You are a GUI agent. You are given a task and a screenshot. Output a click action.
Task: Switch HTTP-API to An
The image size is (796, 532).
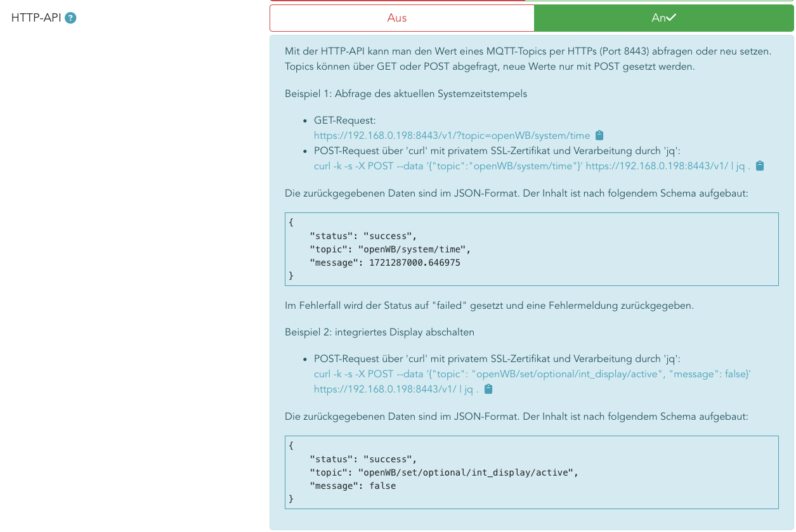pos(663,18)
